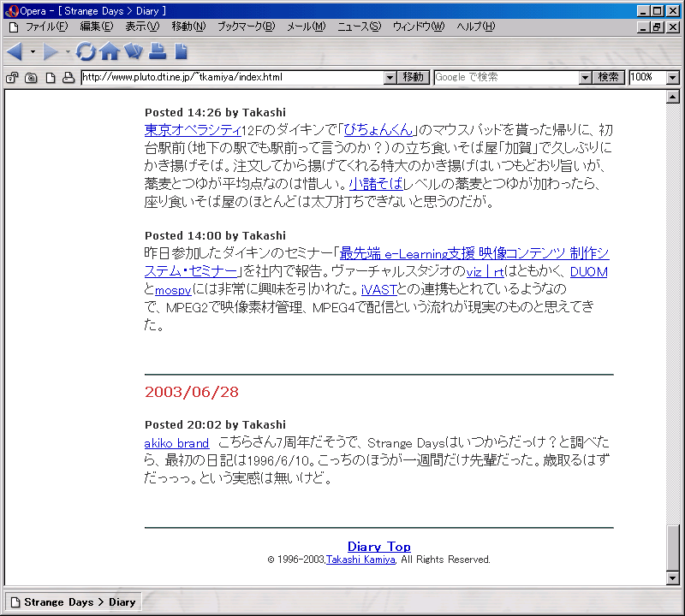Open the bookmarks (hotlist) toolbar icon
This screenshot has height=616, width=685.
tap(134, 51)
